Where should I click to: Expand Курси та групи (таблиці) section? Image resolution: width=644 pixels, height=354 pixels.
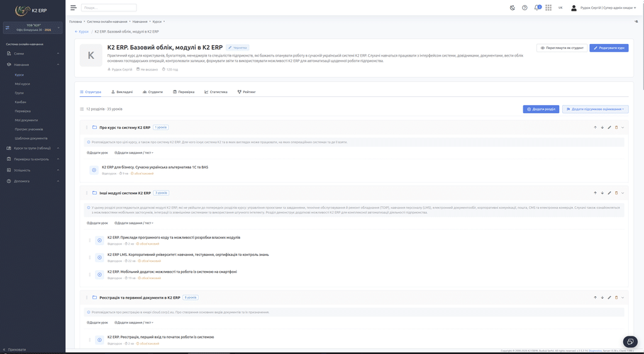pos(33,148)
